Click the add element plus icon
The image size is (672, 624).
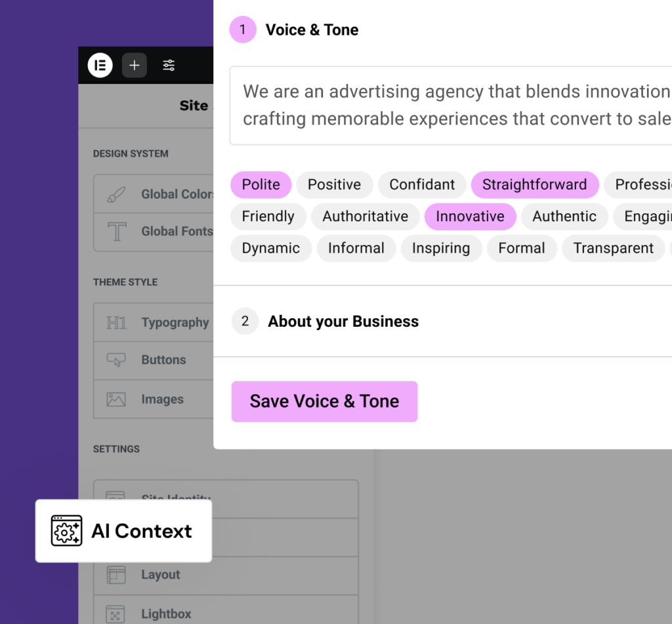135,65
